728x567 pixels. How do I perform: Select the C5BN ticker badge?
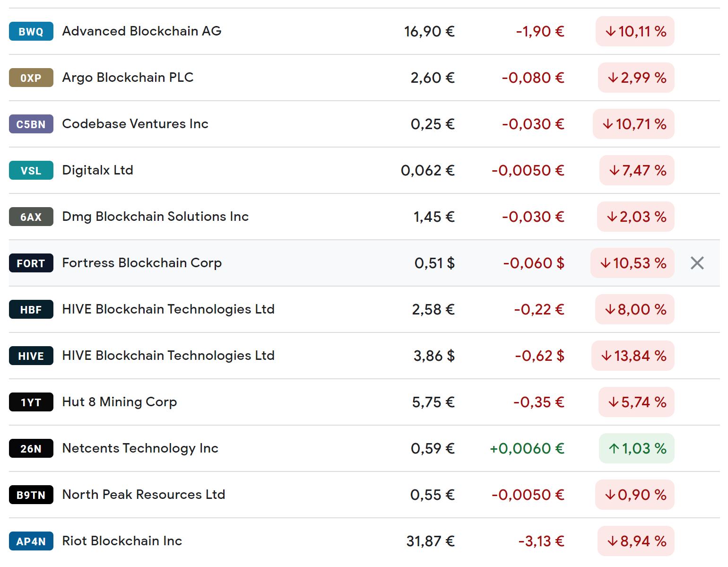[31, 124]
